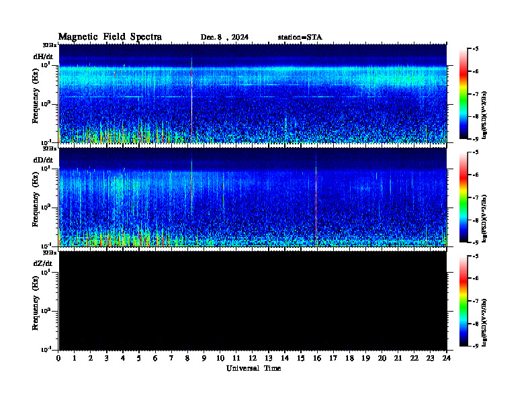Click the log(PSD) label of the dH/dt color bar
Image resolution: width=532 pixels, height=411 pixels.
click(x=485, y=115)
